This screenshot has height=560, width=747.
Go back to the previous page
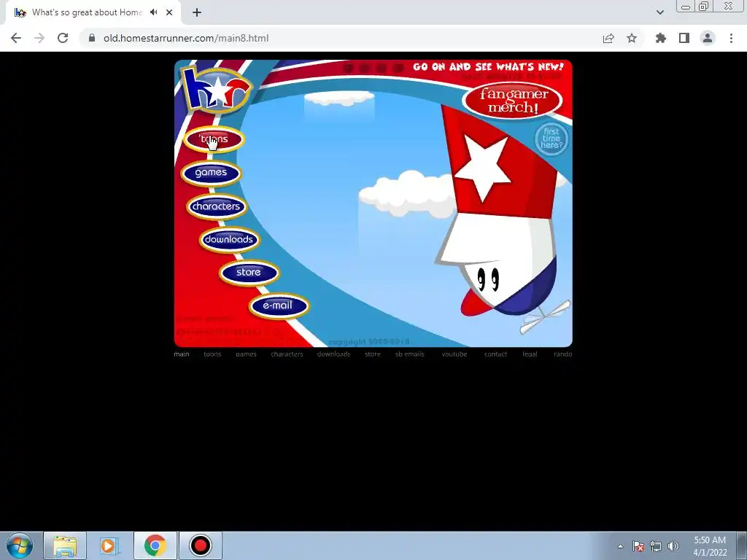click(16, 38)
